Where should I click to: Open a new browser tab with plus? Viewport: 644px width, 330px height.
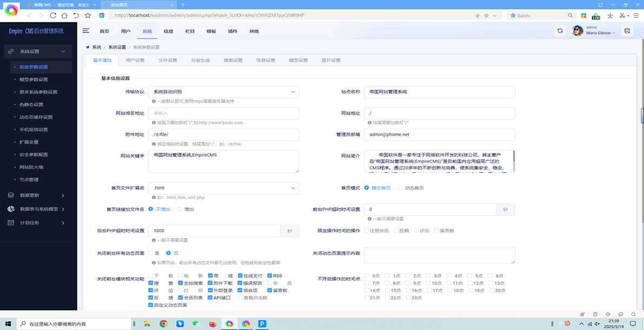click(x=183, y=4)
